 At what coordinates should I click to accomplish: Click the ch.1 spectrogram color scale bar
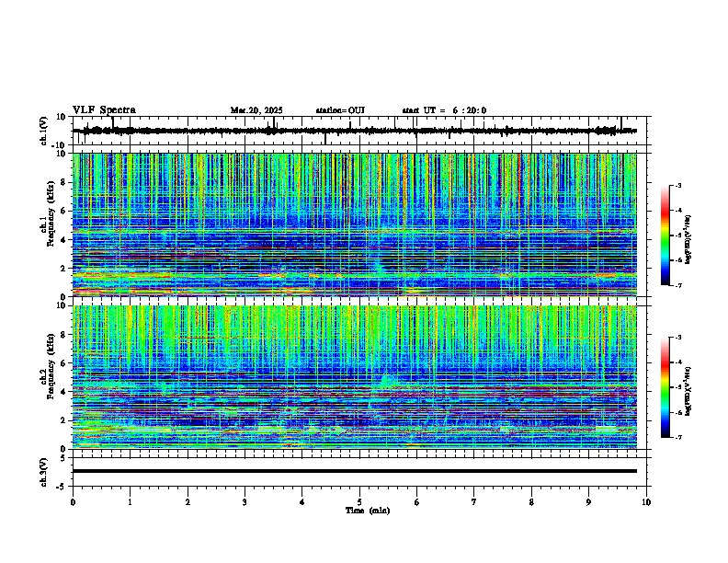(x=665, y=236)
